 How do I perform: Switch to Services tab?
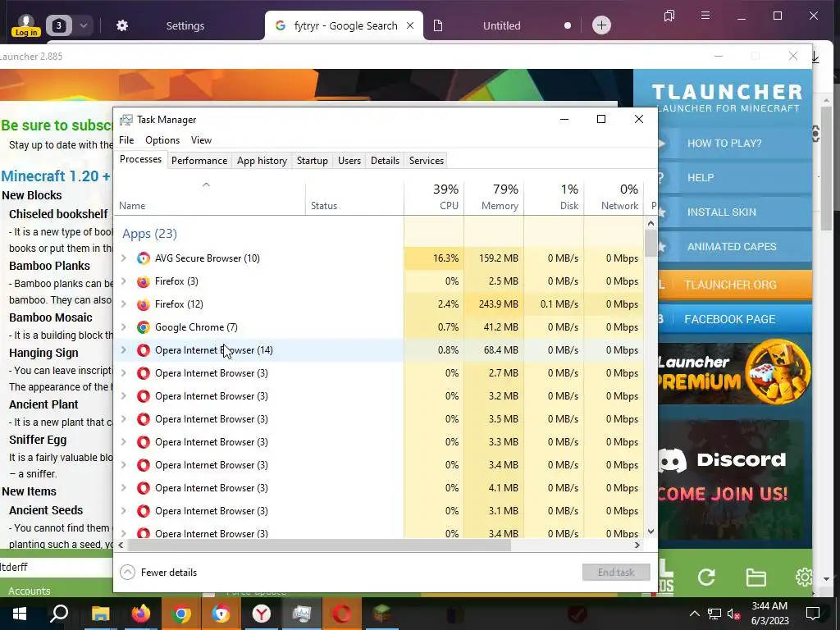pos(427,161)
